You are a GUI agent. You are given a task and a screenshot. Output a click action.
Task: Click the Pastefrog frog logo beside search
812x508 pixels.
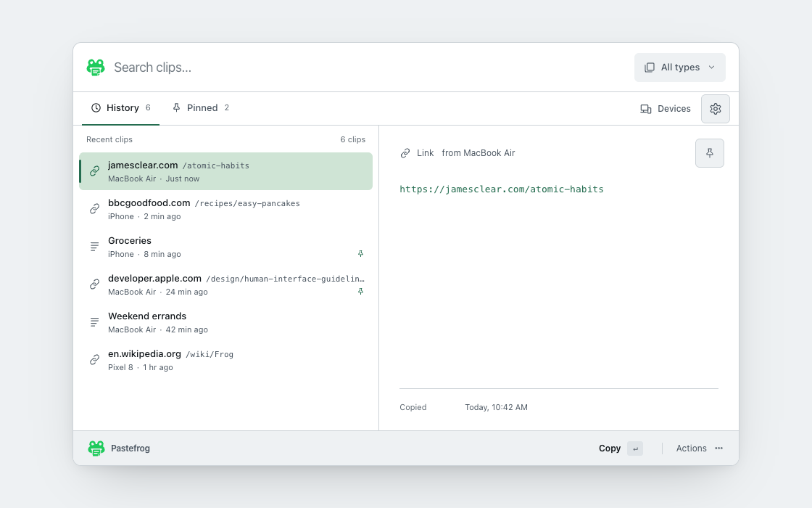coord(96,67)
